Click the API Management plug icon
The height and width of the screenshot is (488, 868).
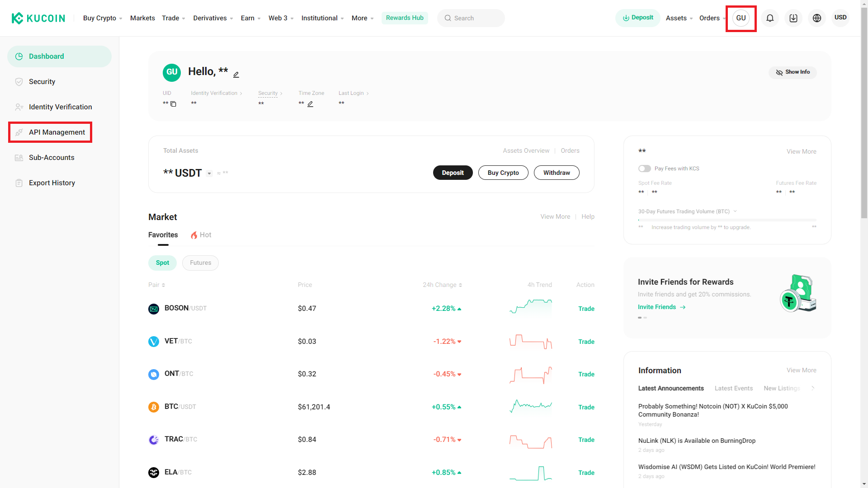(x=19, y=132)
